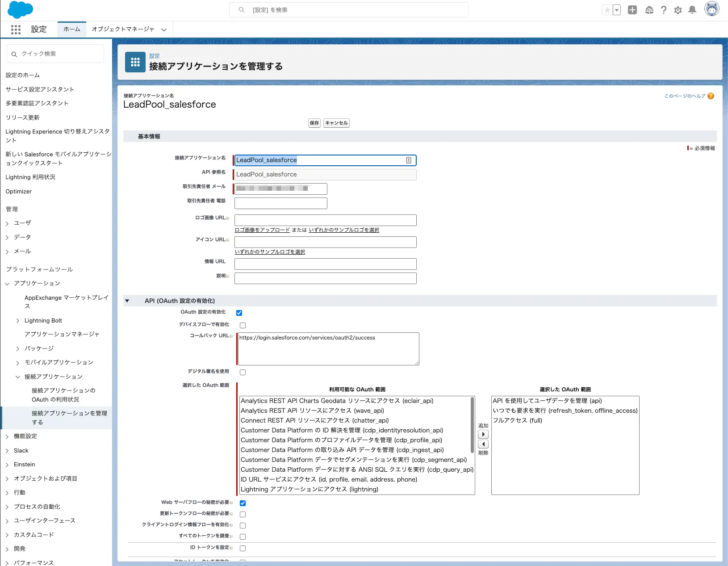Open the user profile avatar
Image resolution: width=728 pixels, height=566 pixels.
(712, 9)
